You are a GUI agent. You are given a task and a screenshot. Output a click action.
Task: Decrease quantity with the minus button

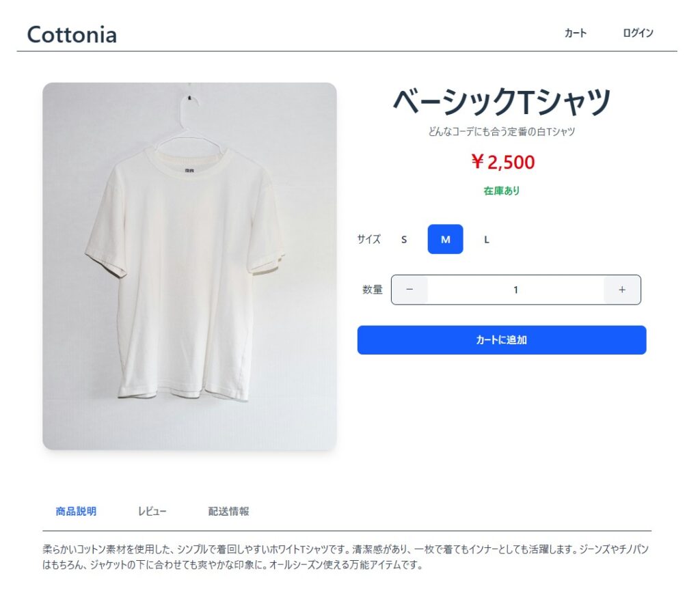point(409,290)
